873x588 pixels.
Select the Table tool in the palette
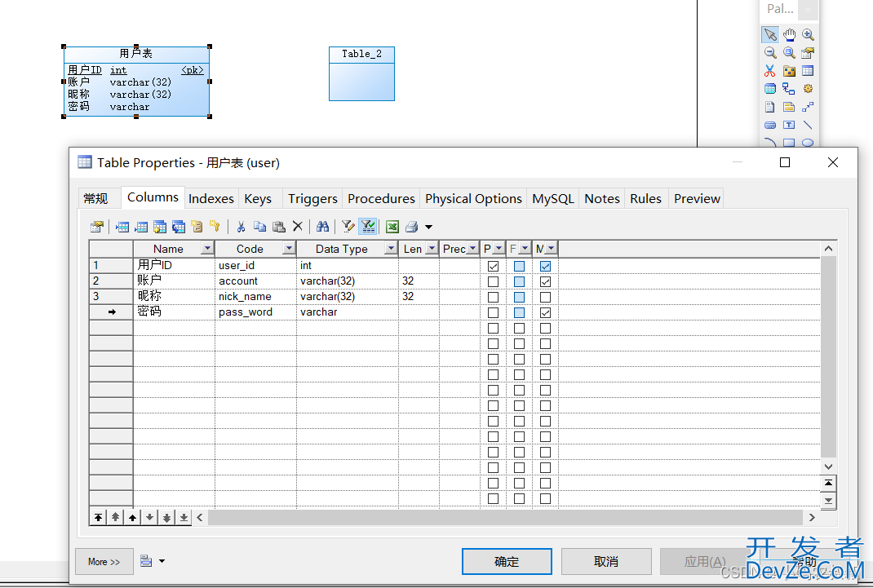(x=808, y=71)
